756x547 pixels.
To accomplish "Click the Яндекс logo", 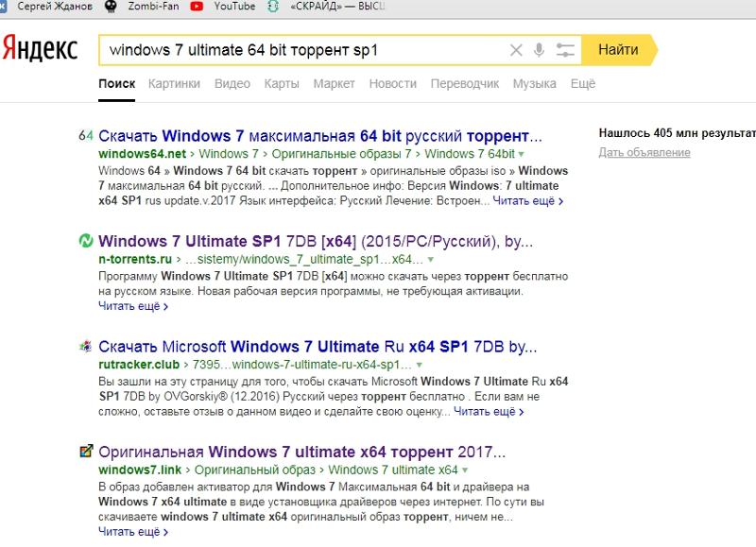I will point(40,49).
